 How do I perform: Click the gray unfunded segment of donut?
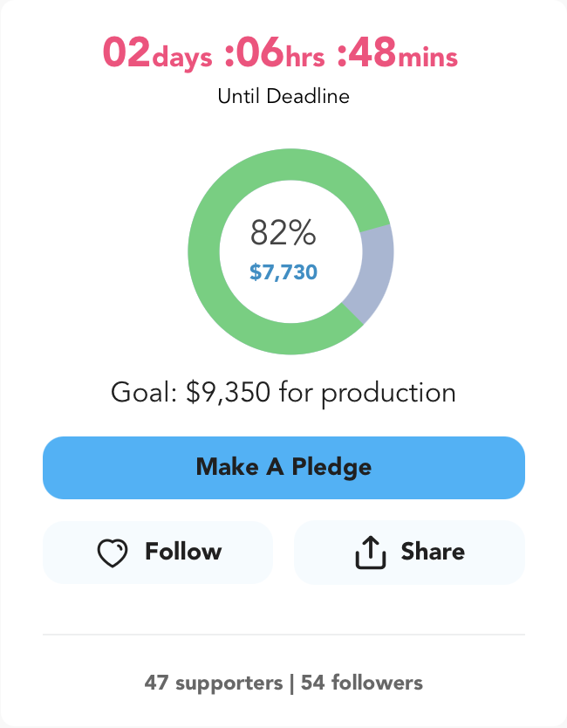click(x=373, y=271)
